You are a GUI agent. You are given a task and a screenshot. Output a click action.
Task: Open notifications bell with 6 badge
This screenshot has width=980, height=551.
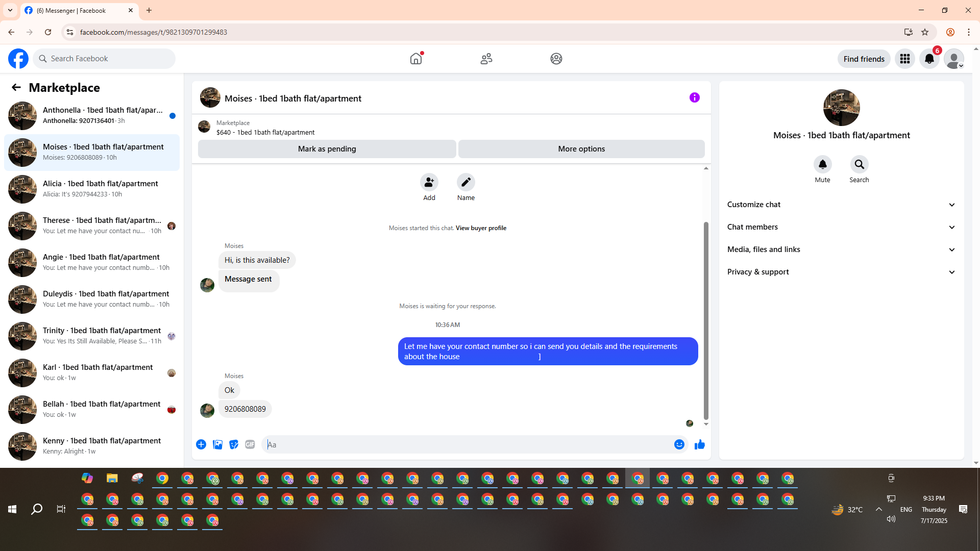click(x=929, y=59)
